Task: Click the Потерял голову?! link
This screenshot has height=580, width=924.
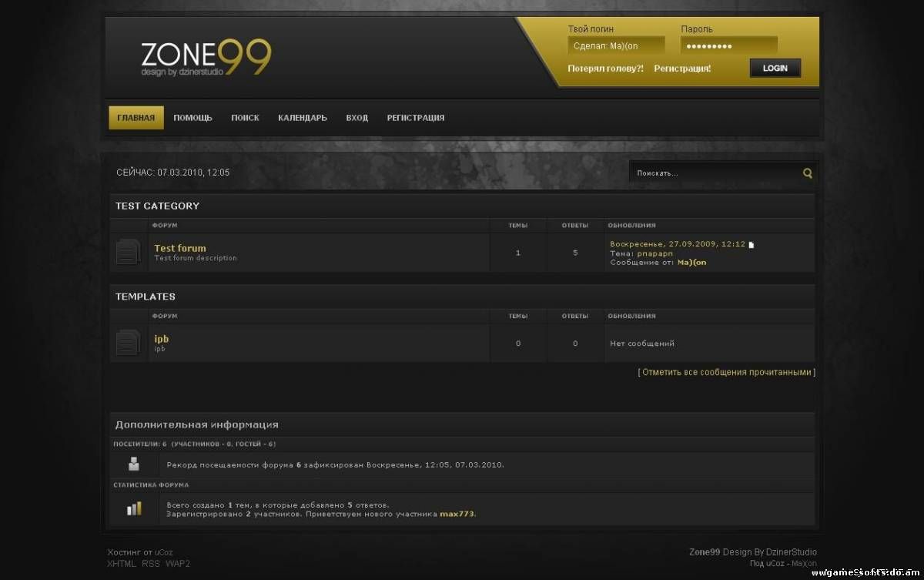Action: click(x=605, y=69)
